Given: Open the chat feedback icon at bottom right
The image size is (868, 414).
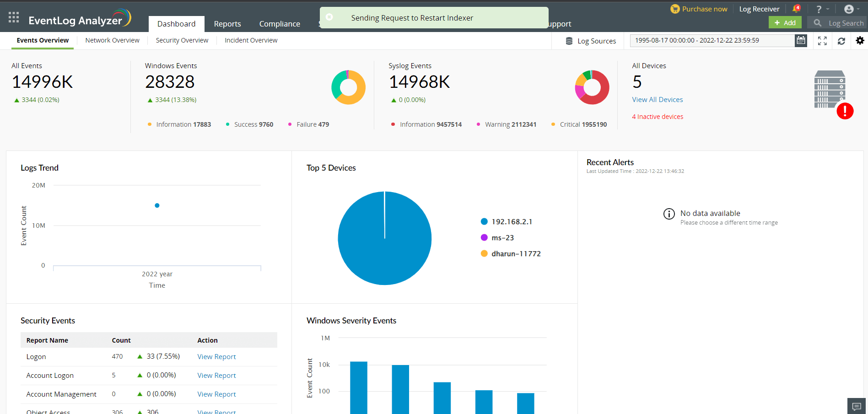Looking at the screenshot, I should pyautogui.click(x=857, y=406).
